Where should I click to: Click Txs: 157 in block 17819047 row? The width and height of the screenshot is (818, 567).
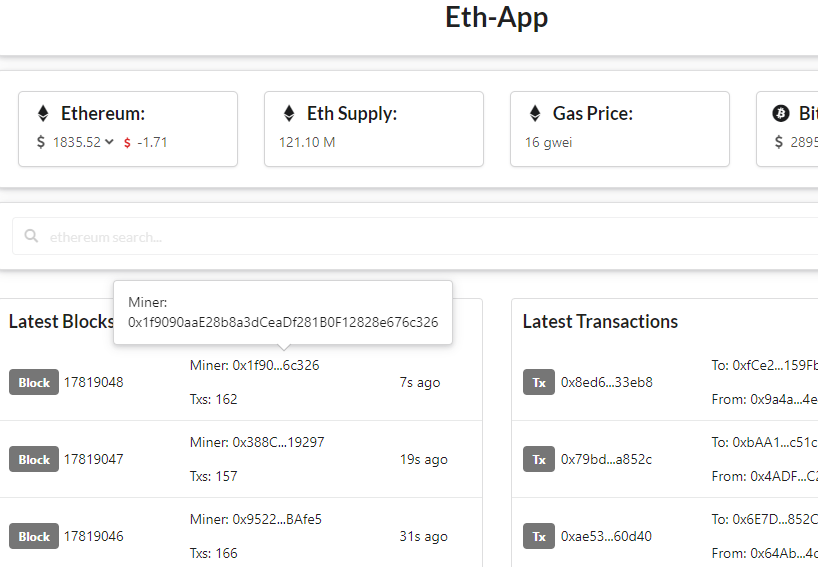(213, 476)
